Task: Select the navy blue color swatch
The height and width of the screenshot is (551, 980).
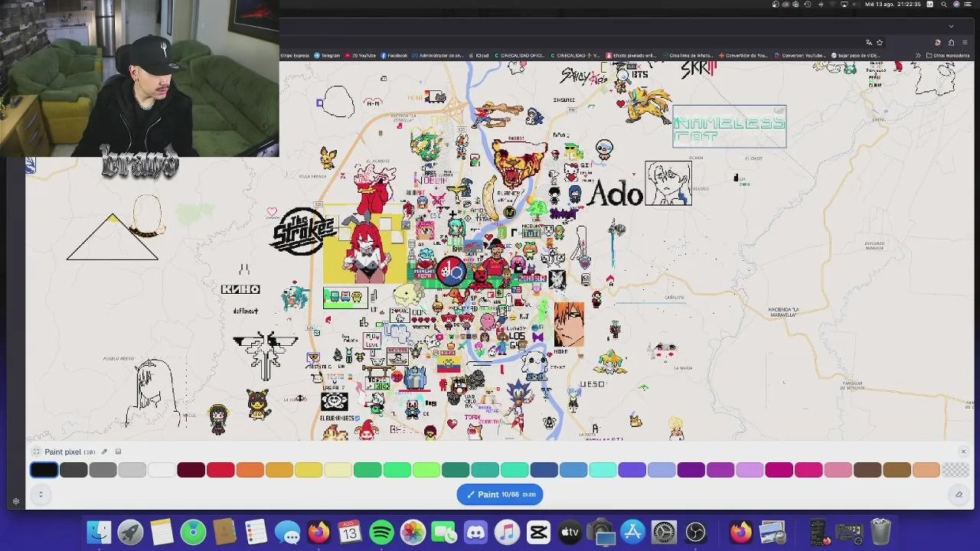Action: pos(544,470)
